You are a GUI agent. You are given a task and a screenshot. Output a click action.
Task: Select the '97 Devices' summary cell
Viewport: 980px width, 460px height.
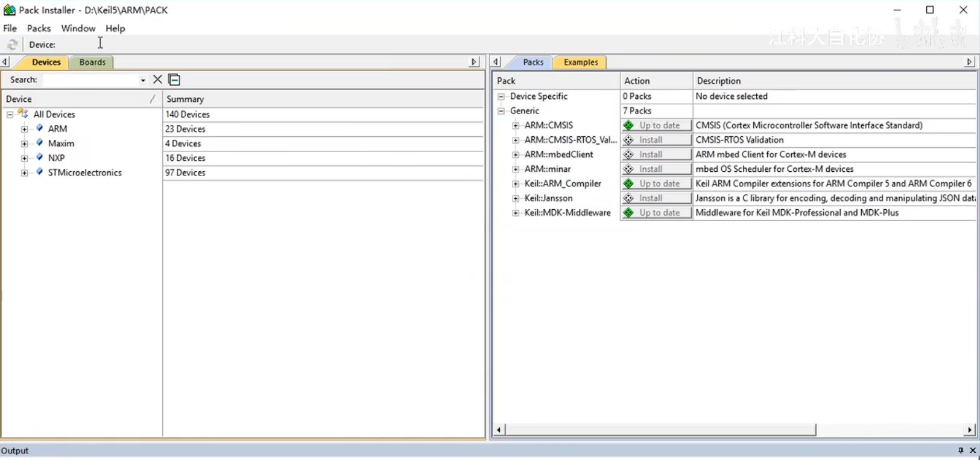coord(323,172)
